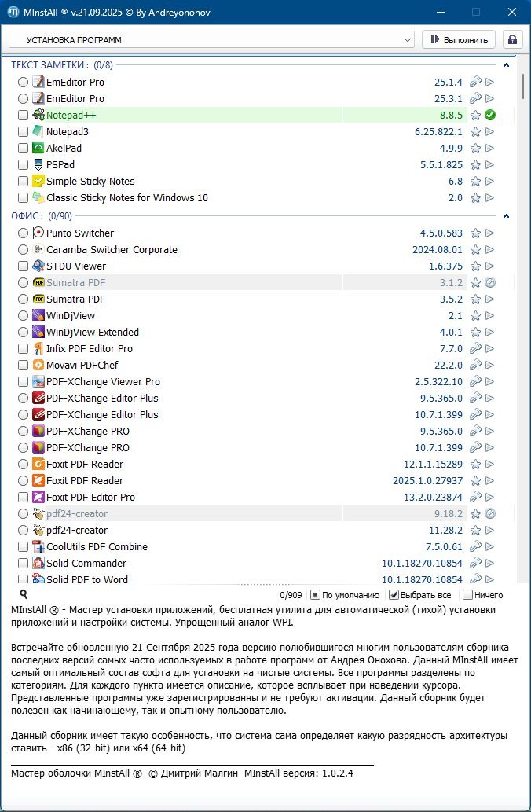The width and height of the screenshot is (531, 812).
Task: Collapse the 'ОФИС' category section
Action: coord(506,216)
